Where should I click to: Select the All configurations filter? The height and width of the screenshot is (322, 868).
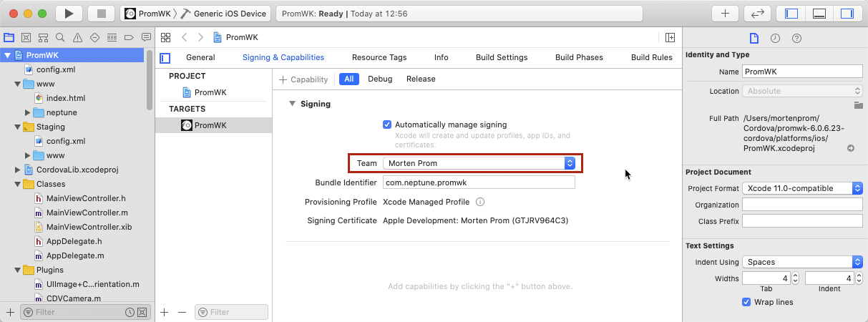tap(349, 79)
